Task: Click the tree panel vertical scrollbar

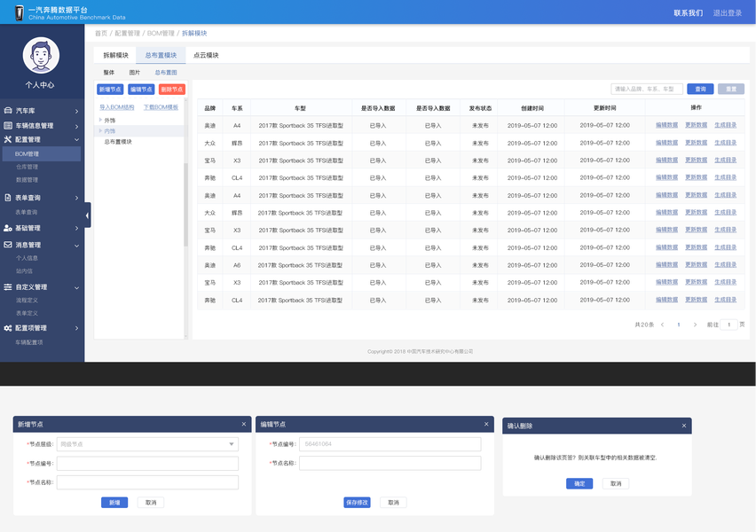Action: pyautogui.click(x=185, y=205)
